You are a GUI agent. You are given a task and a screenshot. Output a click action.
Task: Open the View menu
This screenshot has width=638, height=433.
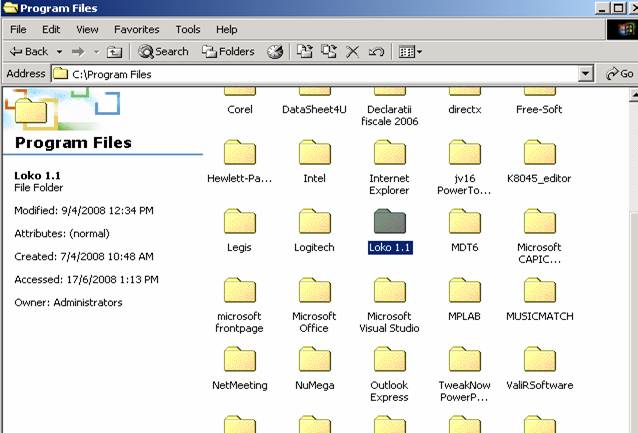[x=87, y=29]
